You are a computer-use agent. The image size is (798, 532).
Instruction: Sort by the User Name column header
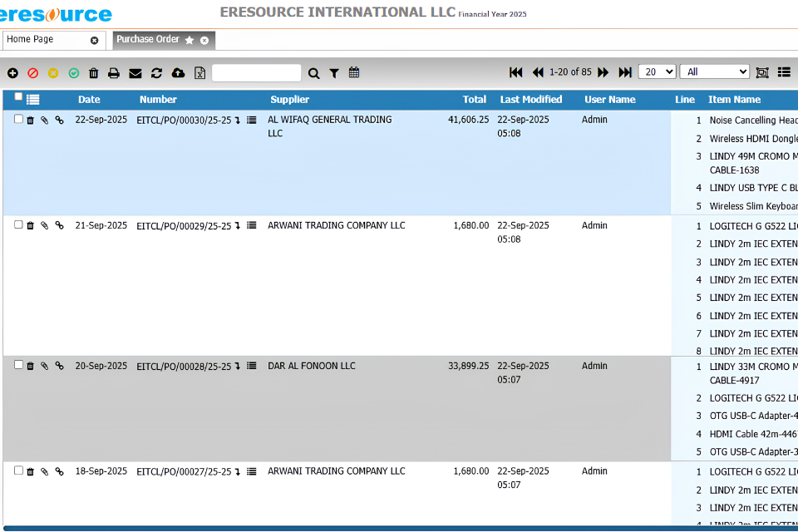coord(609,100)
